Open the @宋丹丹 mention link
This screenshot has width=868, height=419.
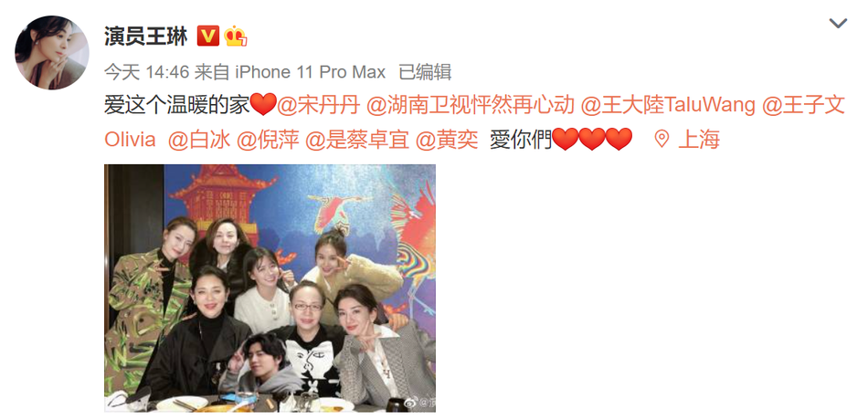pyautogui.click(x=318, y=105)
